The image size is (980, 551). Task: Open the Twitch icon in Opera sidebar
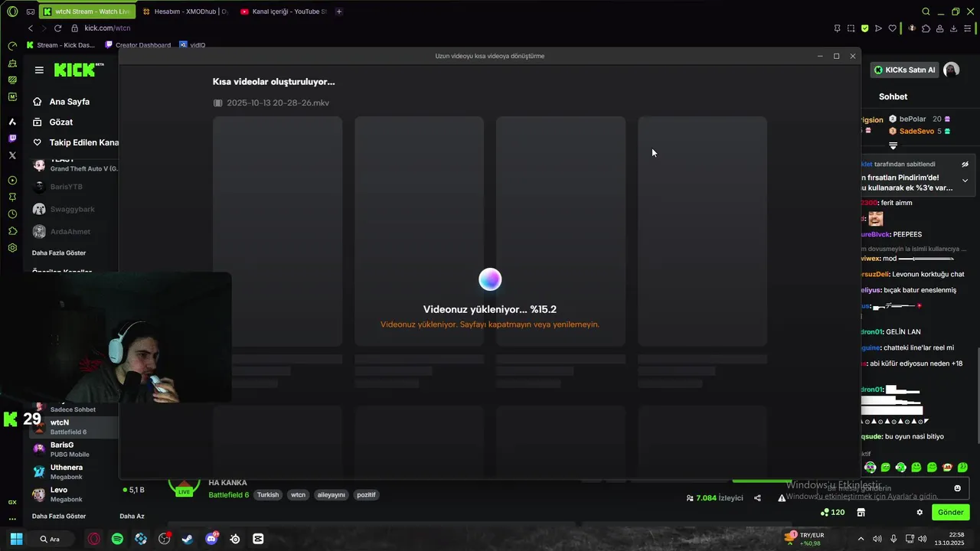12,139
